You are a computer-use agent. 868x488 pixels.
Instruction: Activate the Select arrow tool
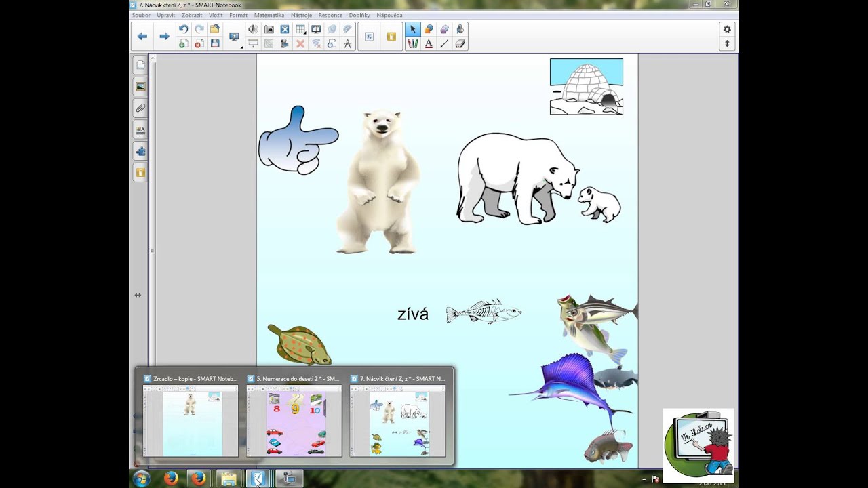click(413, 29)
